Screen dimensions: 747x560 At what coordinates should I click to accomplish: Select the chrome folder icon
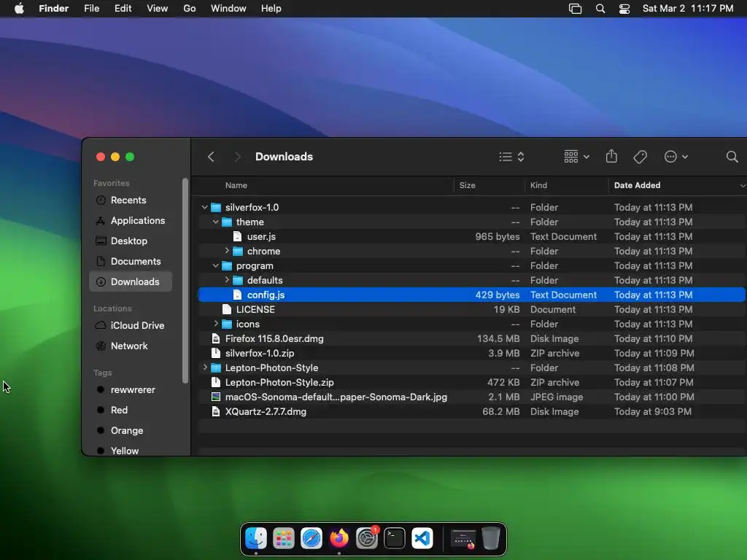pyautogui.click(x=238, y=251)
